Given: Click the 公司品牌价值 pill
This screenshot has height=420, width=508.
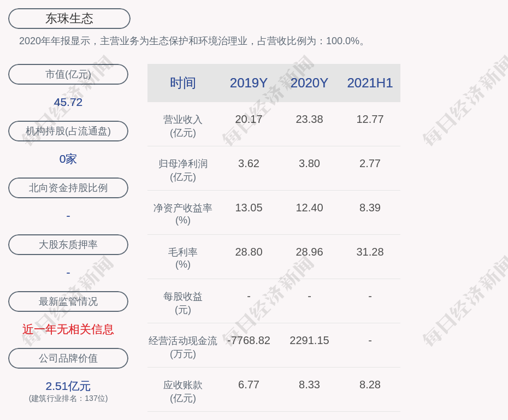Looking at the screenshot, I should coord(68,358).
